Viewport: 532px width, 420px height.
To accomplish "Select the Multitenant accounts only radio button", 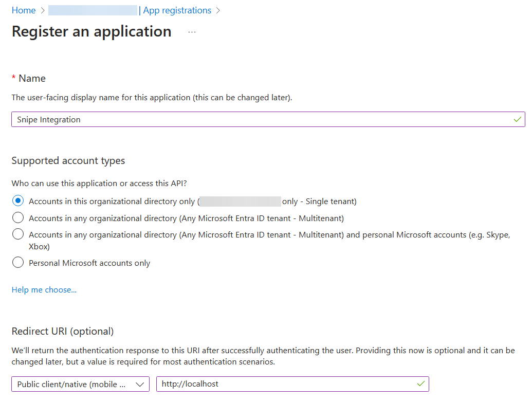I will pyautogui.click(x=17, y=218).
